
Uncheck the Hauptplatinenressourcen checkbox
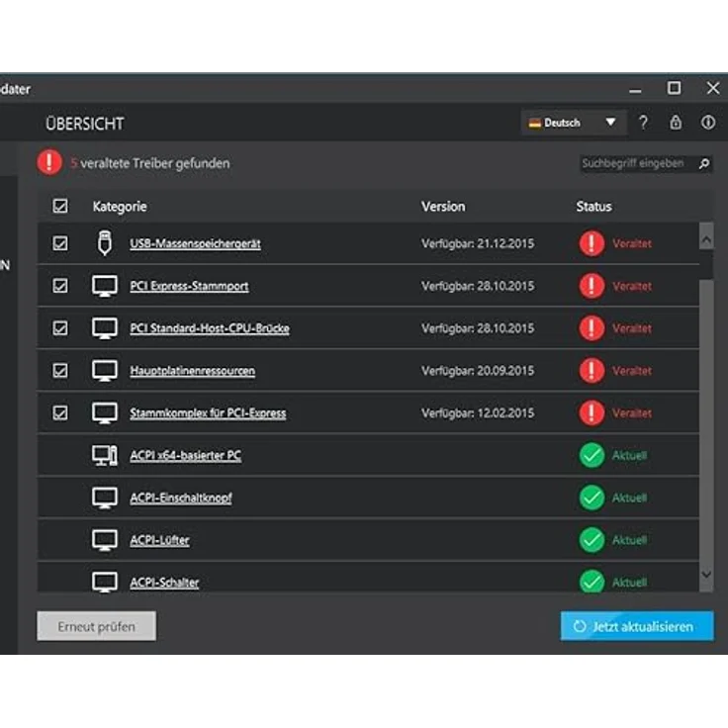pyautogui.click(x=60, y=371)
